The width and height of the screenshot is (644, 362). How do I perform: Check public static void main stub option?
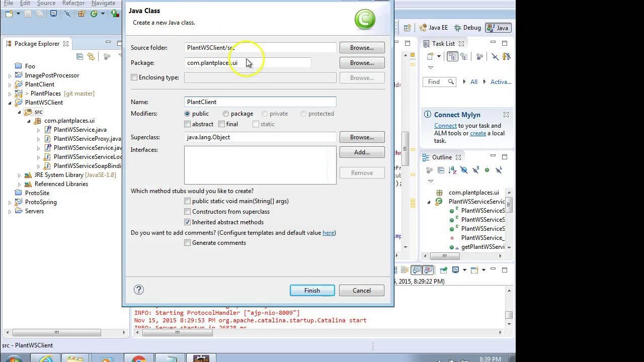pyautogui.click(x=187, y=201)
